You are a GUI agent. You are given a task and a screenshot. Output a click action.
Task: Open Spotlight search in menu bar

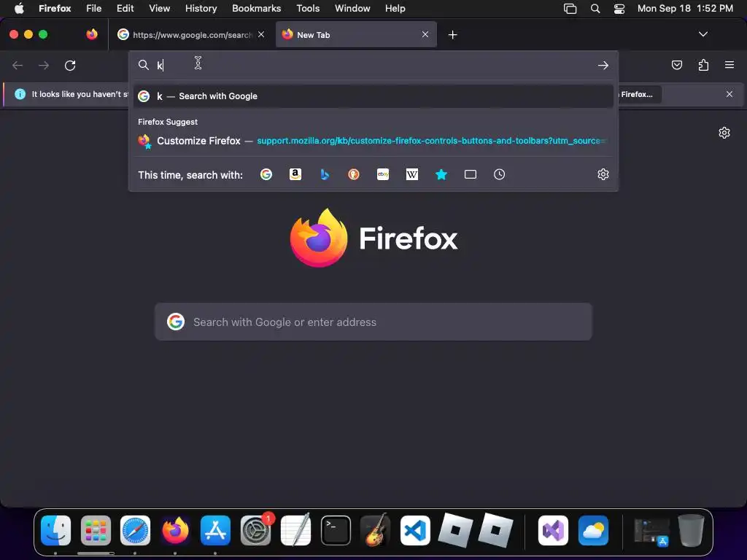pyautogui.click(x=595, y=9)
